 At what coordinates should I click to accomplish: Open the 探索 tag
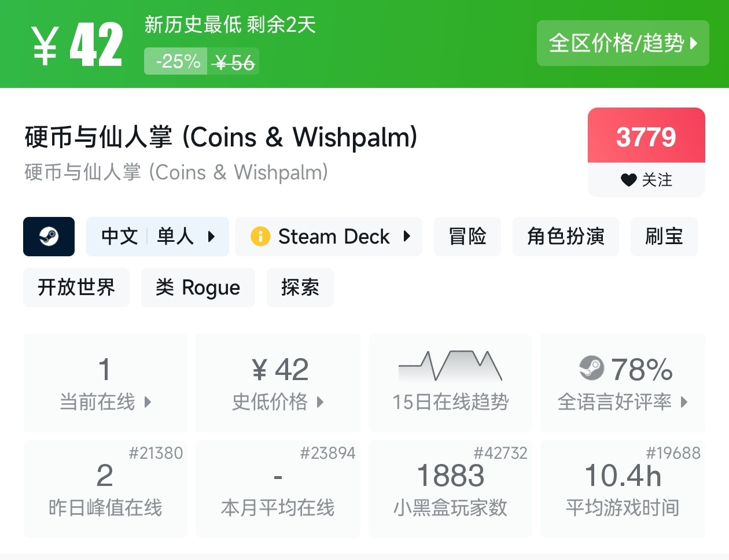pos(300,288)
